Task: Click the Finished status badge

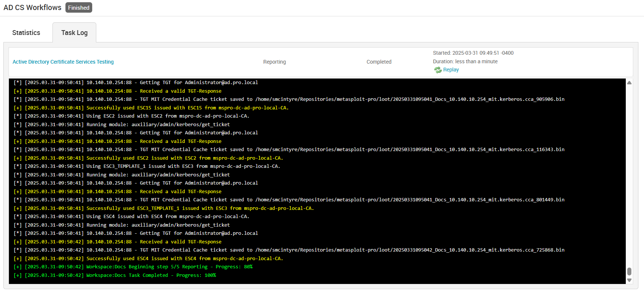Action: tap(78, 8)
